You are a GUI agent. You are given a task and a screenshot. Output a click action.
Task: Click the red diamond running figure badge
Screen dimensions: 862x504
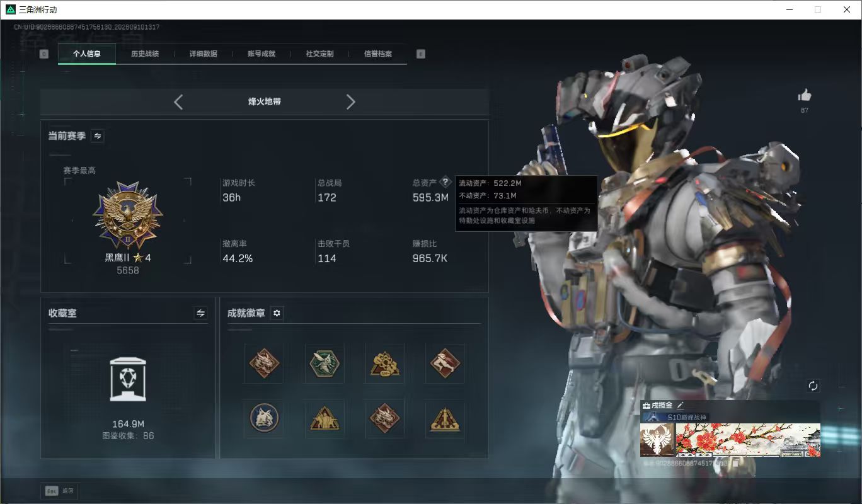(445, 363)
